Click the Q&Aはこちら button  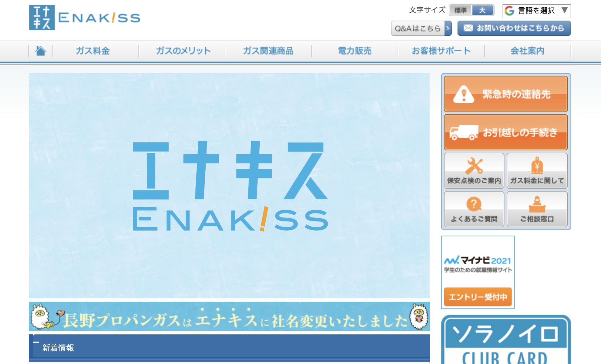coord(421,28)
